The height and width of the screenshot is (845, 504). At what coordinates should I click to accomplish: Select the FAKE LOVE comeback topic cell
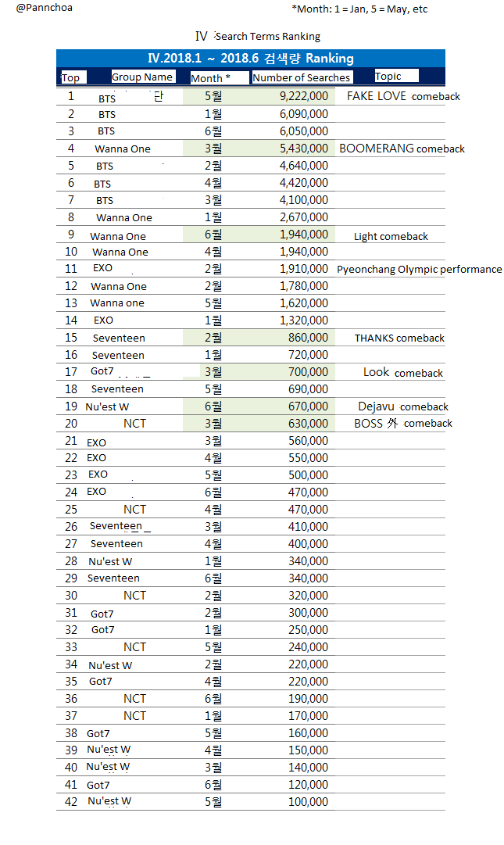(x=403, y=96)
